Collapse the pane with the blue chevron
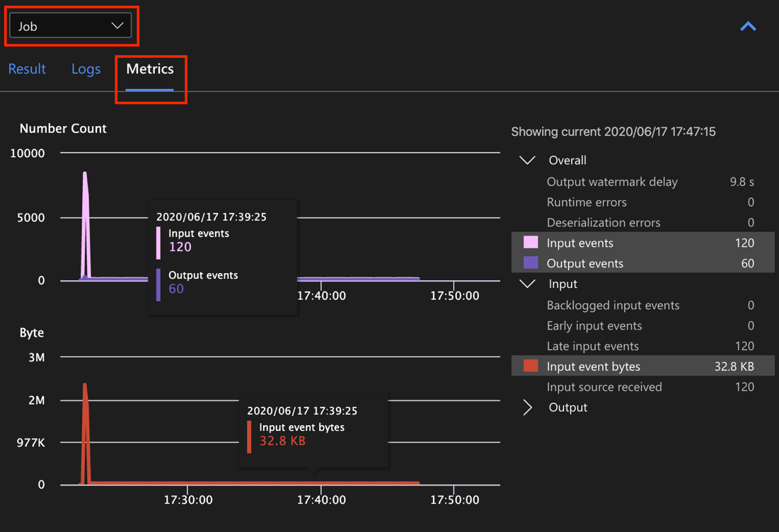This screenshot has width=779, height=532. (748, 26)
